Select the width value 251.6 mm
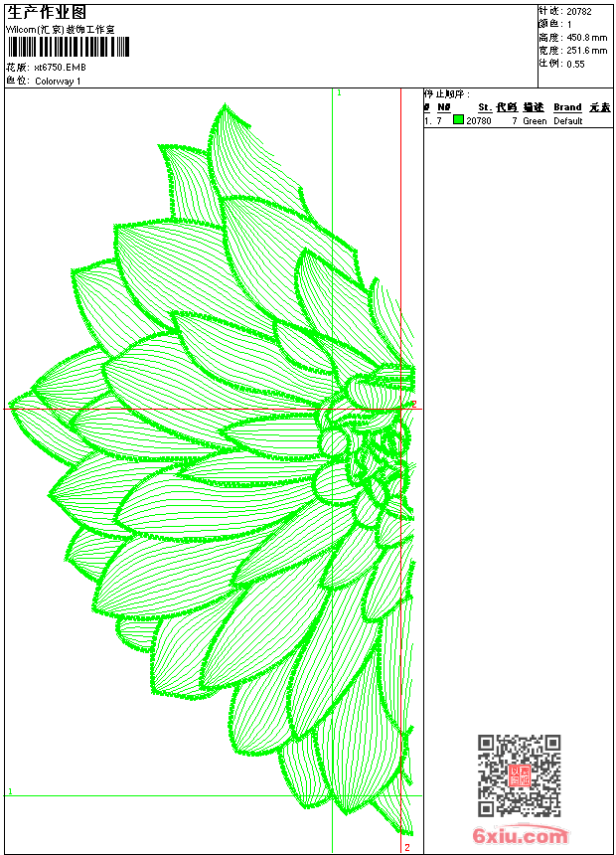Viewport: 616px width, 855px height. pos(586,51)
